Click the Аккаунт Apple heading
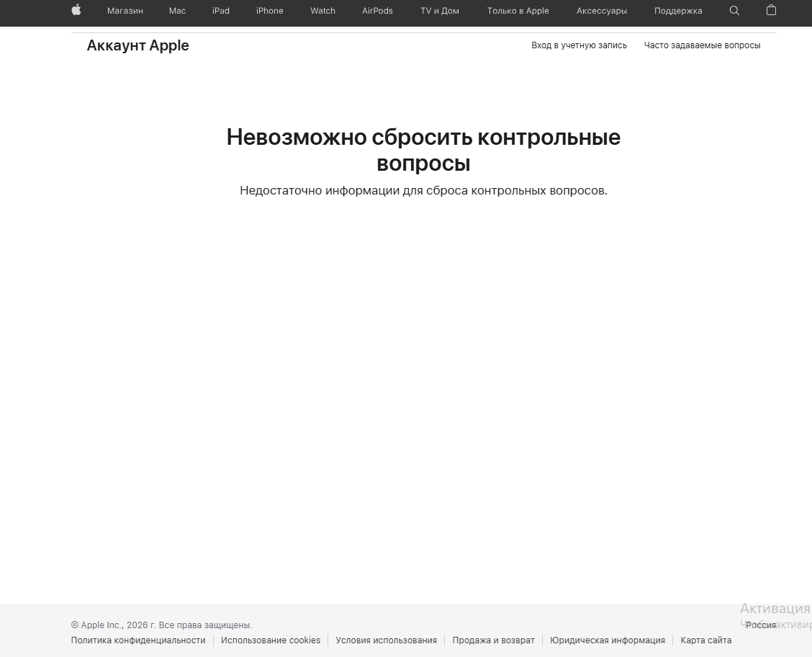This screenshot has width=812, height=657. click(137, 45)
